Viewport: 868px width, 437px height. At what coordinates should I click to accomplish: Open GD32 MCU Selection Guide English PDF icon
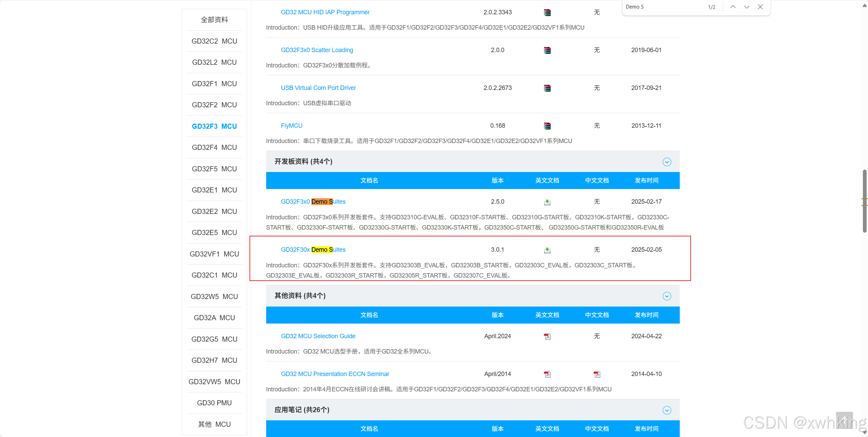click(547, 337)
